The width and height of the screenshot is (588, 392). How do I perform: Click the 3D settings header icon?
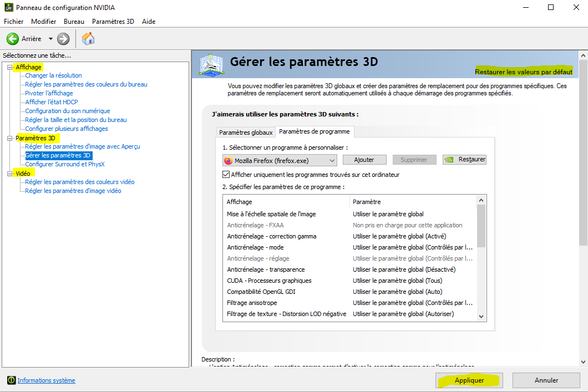click(x=212, y=64)
